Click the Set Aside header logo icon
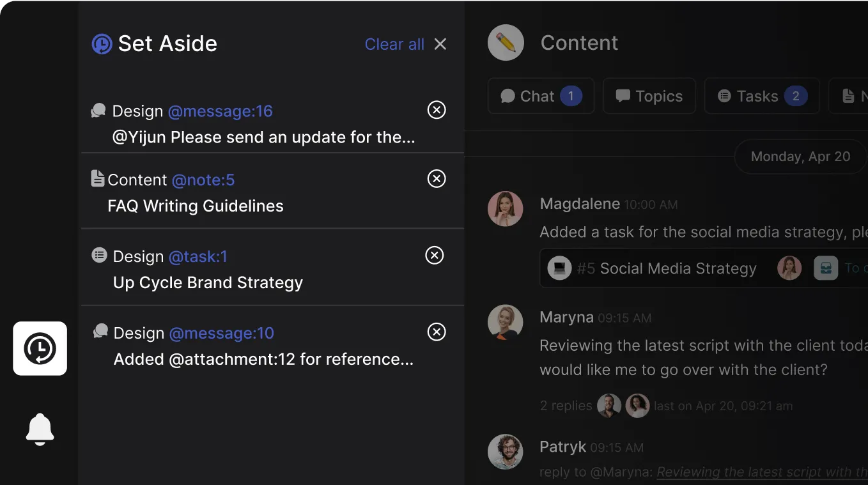 pos(102,44)
